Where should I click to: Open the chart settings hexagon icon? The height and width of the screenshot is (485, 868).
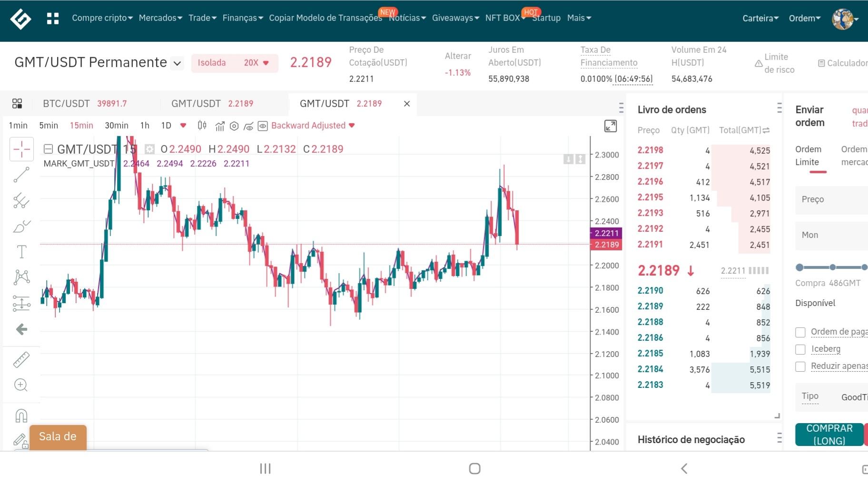pyautogui.click(x=234, y=126)
